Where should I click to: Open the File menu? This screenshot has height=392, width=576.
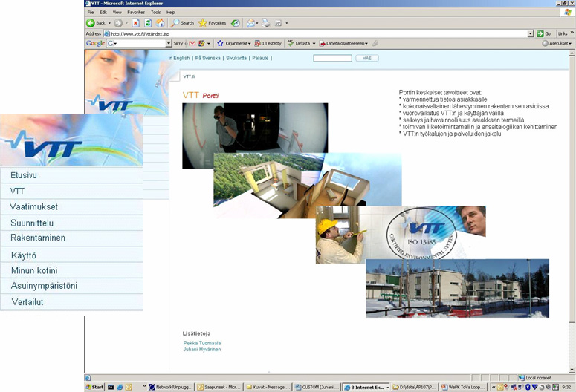click(x=91, y=12)
